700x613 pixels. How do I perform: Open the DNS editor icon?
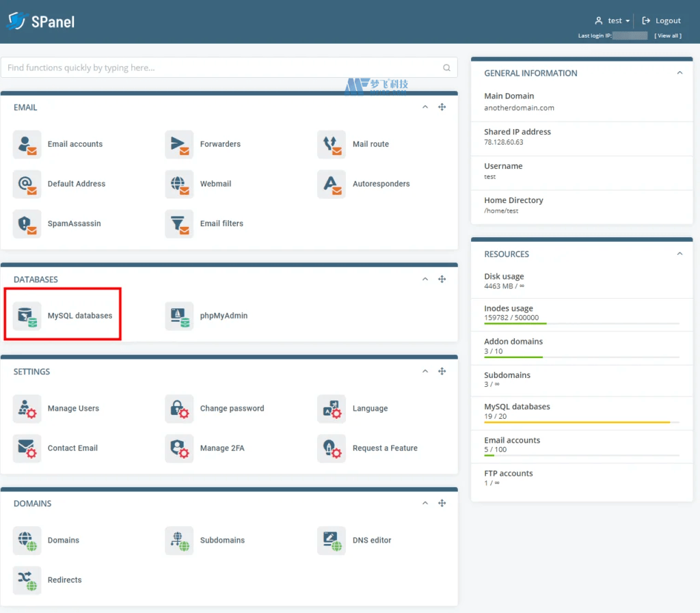pyautogui.click(x=332, y=541)
